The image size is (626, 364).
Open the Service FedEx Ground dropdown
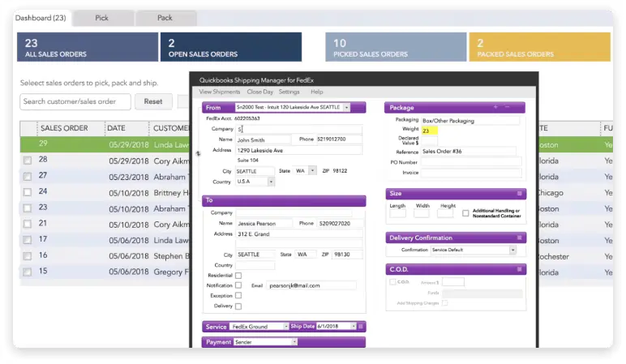286,327
